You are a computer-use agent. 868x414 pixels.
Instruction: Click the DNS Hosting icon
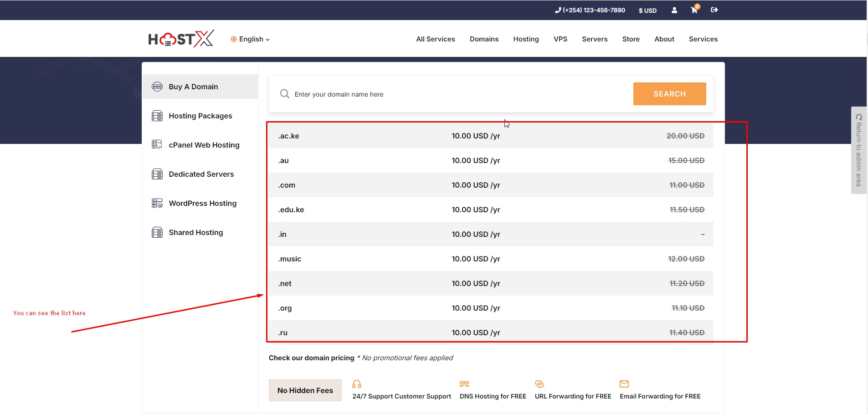coord(464,384)
